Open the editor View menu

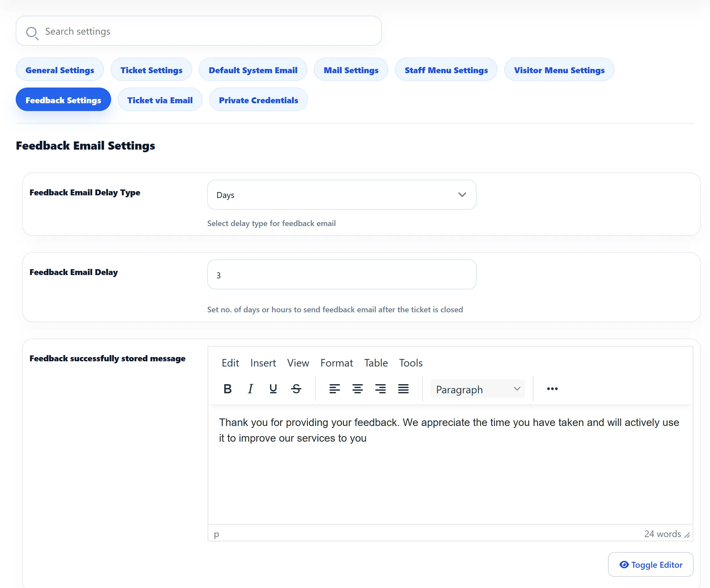click(298, 363)
